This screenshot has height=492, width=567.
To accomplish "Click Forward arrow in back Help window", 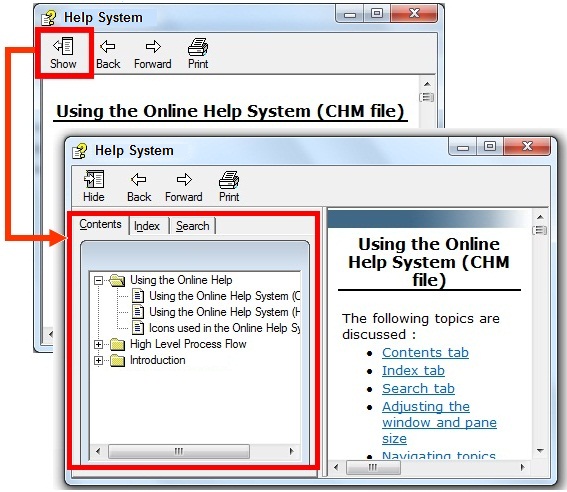I will pos(153,46).
